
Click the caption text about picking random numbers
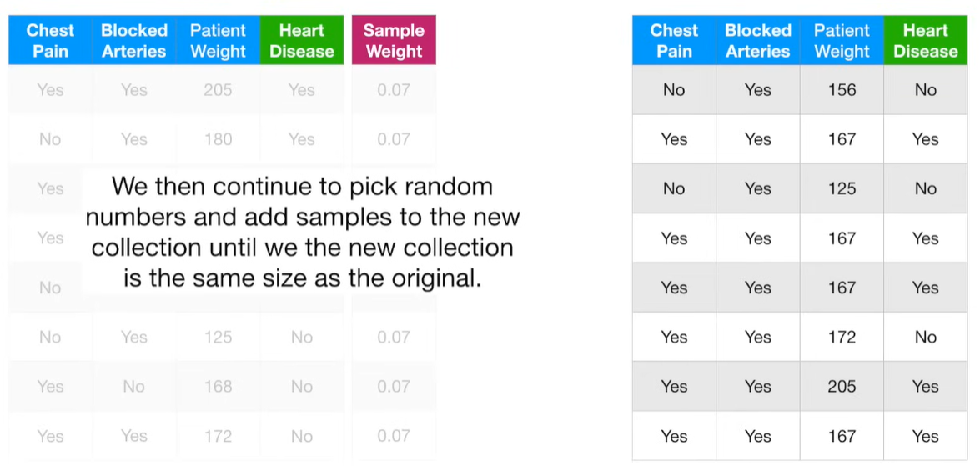tap(302, 232)
